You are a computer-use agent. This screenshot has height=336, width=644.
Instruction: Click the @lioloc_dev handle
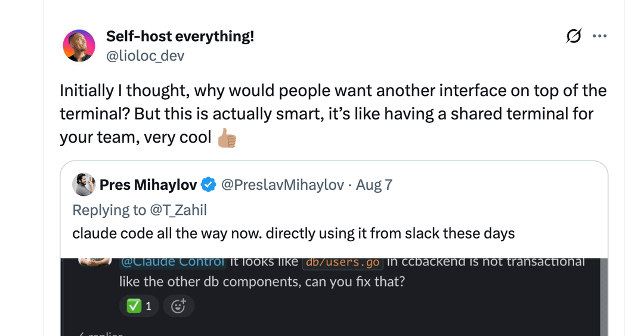[145, 56]
